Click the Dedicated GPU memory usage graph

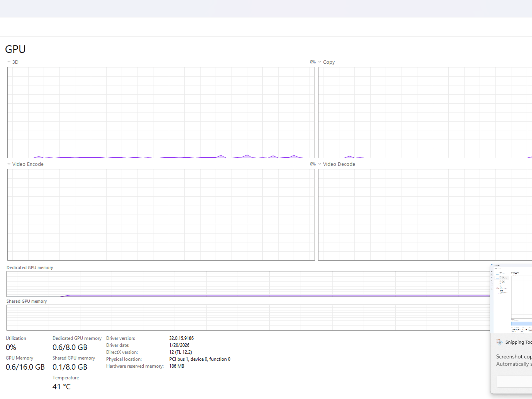(248, 284)
